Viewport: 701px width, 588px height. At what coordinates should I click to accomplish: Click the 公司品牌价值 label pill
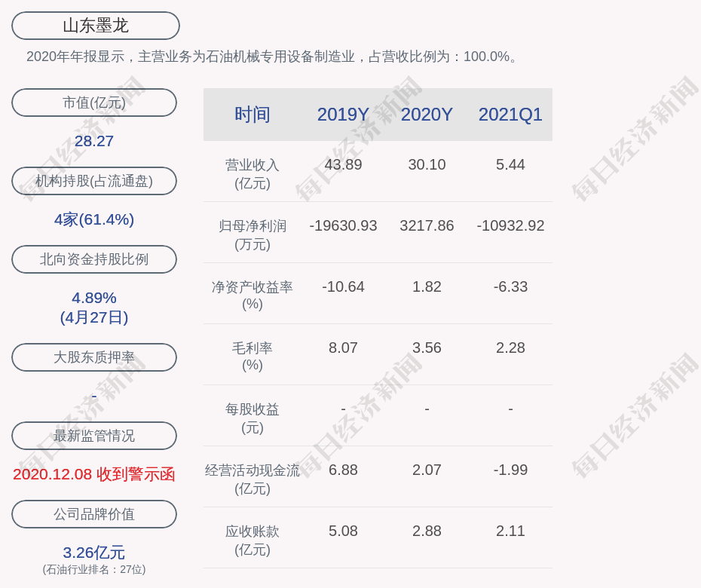(x=94, y=514)
